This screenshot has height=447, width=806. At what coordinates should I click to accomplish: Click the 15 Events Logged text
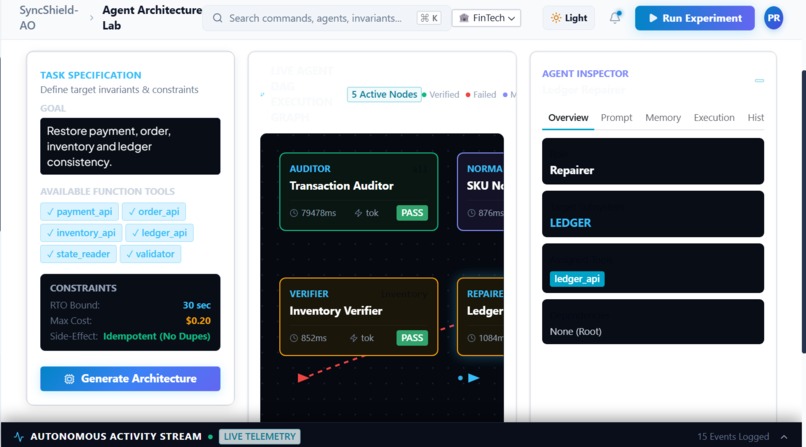733,437
